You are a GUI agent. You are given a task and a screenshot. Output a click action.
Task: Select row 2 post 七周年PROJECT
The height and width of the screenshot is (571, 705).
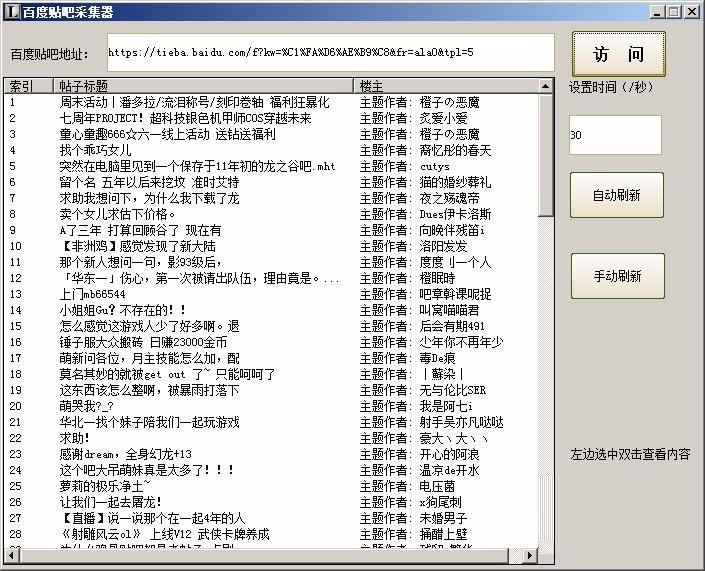click(x=185, y=118)
